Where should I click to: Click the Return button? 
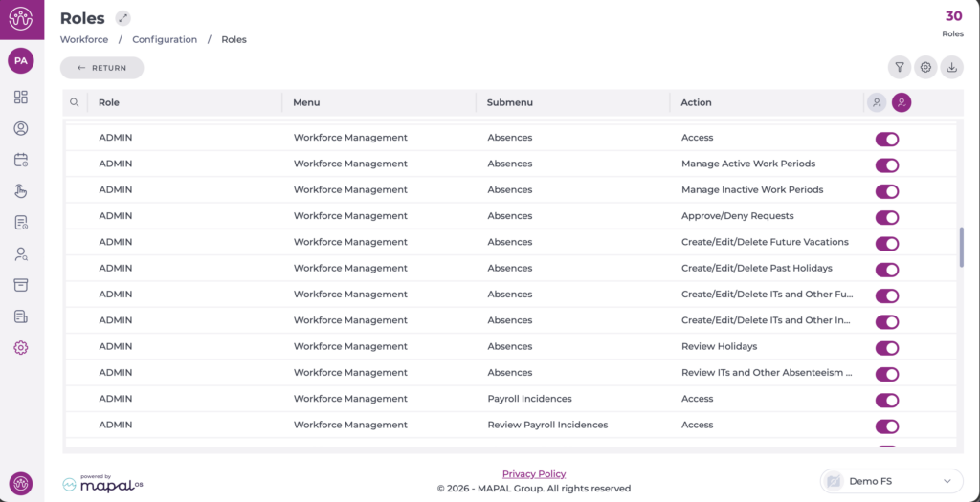[x=101, y=68]
